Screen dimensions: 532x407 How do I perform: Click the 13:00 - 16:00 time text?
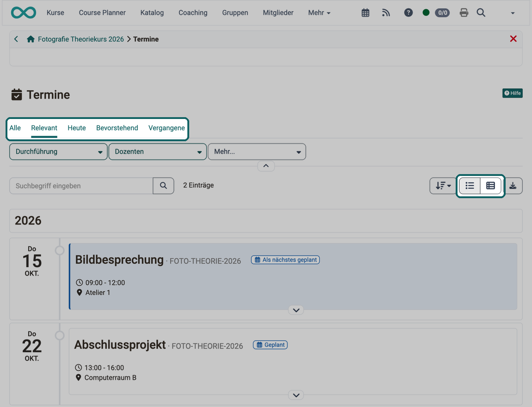104,368
